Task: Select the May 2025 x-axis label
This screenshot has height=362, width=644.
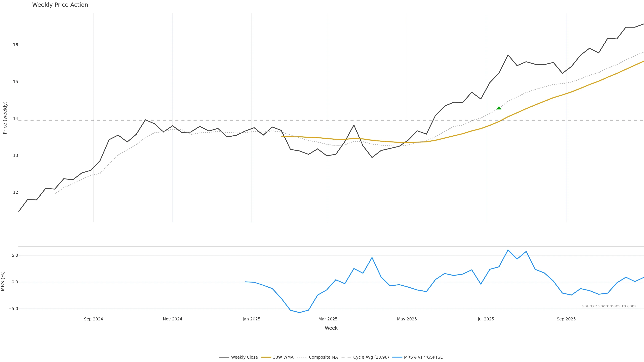Action: coord(407,319)
